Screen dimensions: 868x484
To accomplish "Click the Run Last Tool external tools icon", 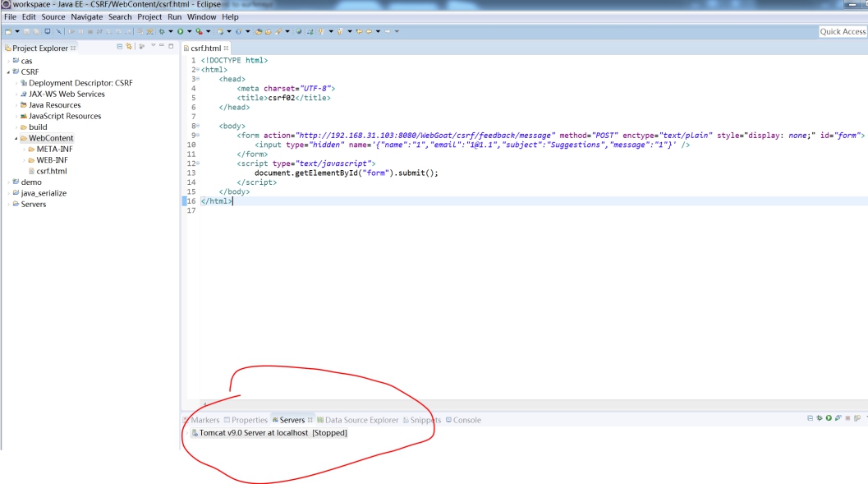I will click(x=199, y=31).
